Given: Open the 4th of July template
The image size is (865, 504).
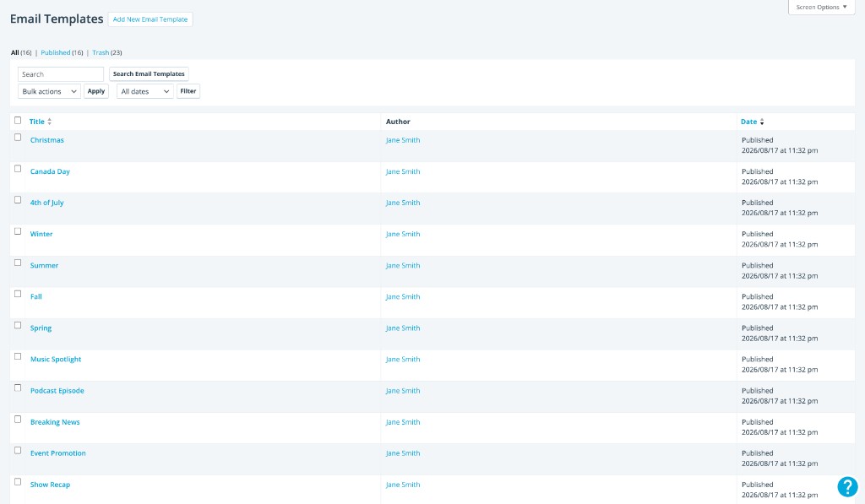Looking at the screenshot, I should click(x=47, y=203).
